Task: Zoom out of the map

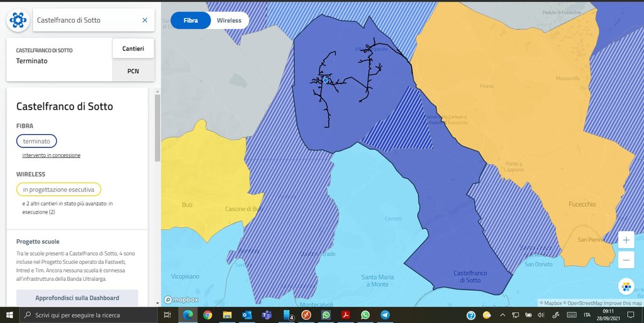Action: coord(626,259)
